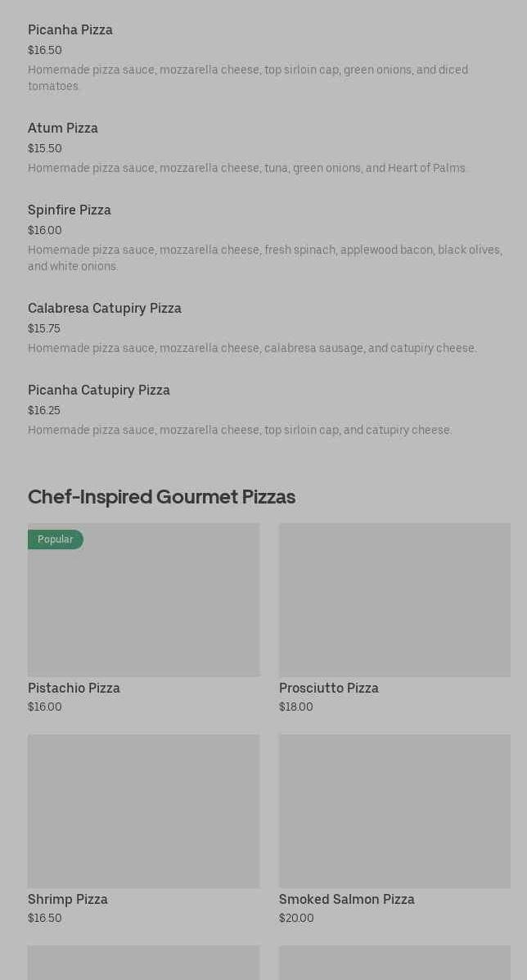Screen dimensions: 527x980
Task: Click the Shrimp Pizza name
Action: (x=68, y=900)
